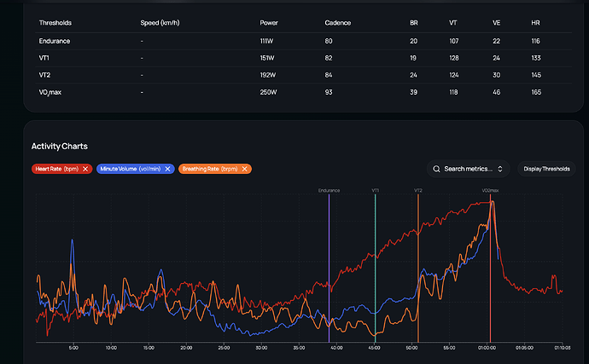
Task: Click the Power column header
Action: click(269, 23)
